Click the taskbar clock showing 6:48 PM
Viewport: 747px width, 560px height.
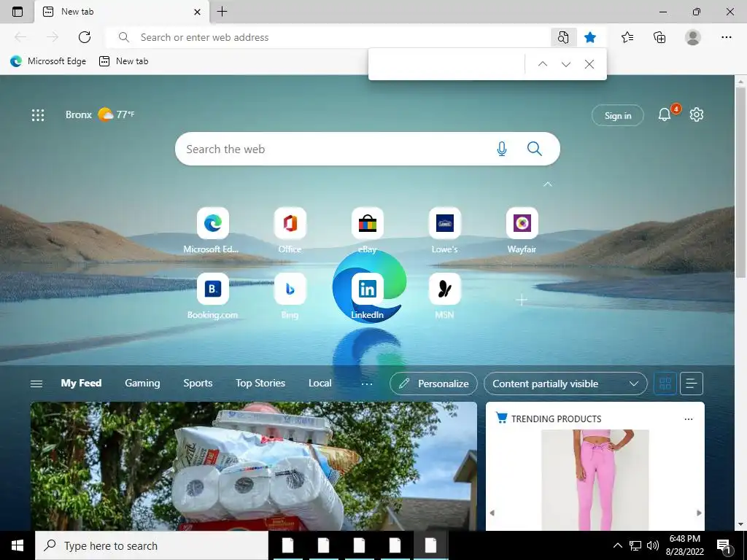click(684, 545)
